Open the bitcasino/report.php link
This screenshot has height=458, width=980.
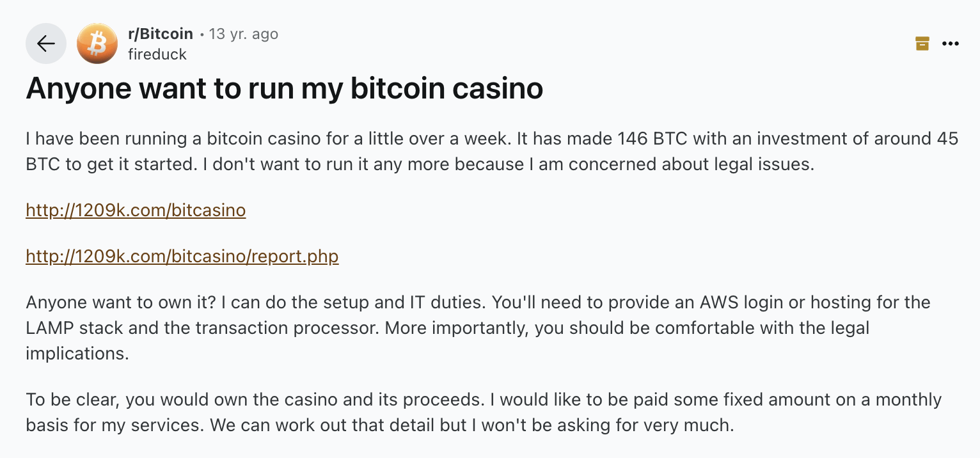(x=182, y=256)
